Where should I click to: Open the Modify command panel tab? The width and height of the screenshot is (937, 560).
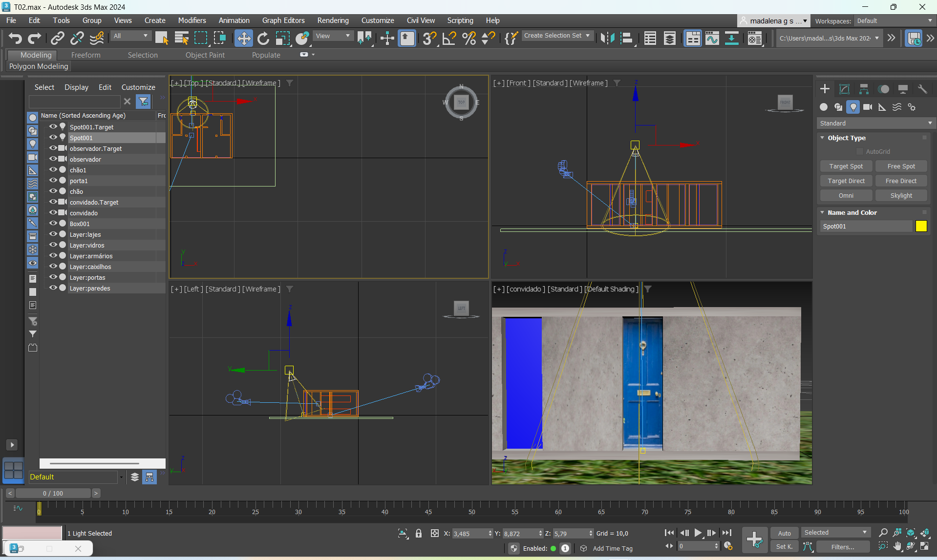point(844,89)
